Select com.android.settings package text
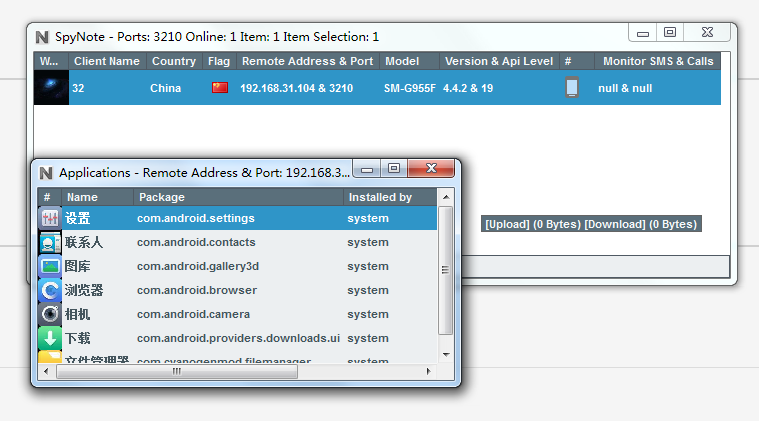The width and height of the screenshot is (759, 421). [x=196, y=218]
